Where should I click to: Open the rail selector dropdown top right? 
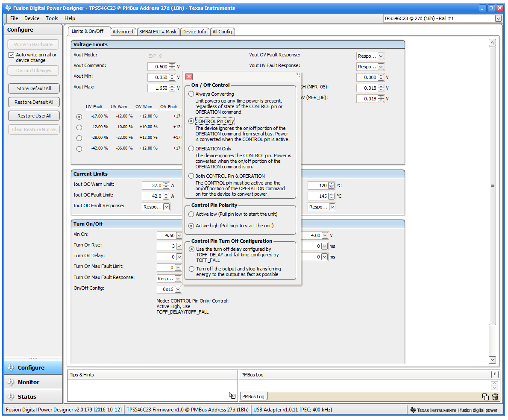tap(497, 18)
